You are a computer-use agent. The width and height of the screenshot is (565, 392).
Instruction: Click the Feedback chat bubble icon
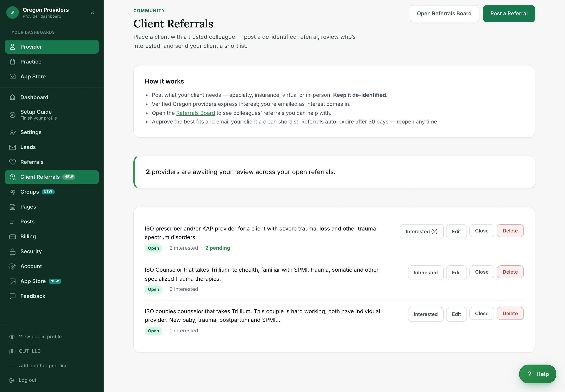coord(13,296)
